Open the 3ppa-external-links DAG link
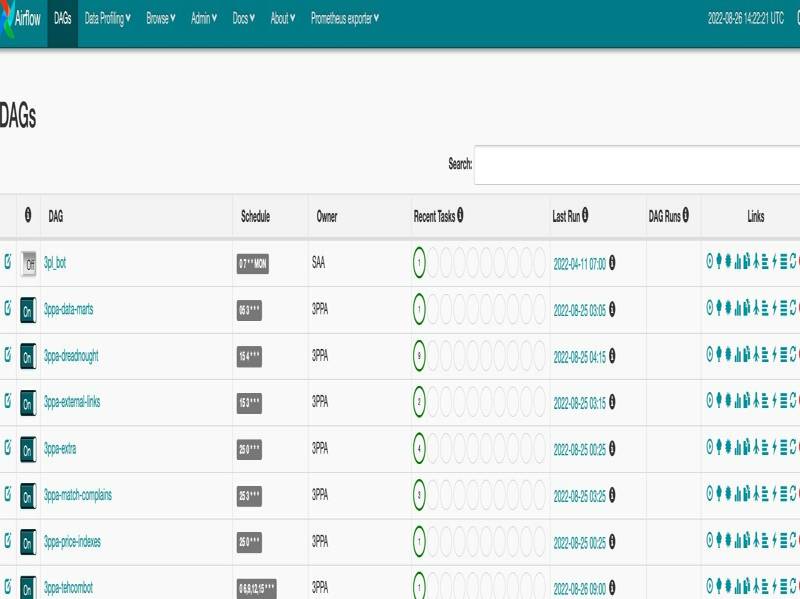Screen dimensions: 800x599 point(72,402)
